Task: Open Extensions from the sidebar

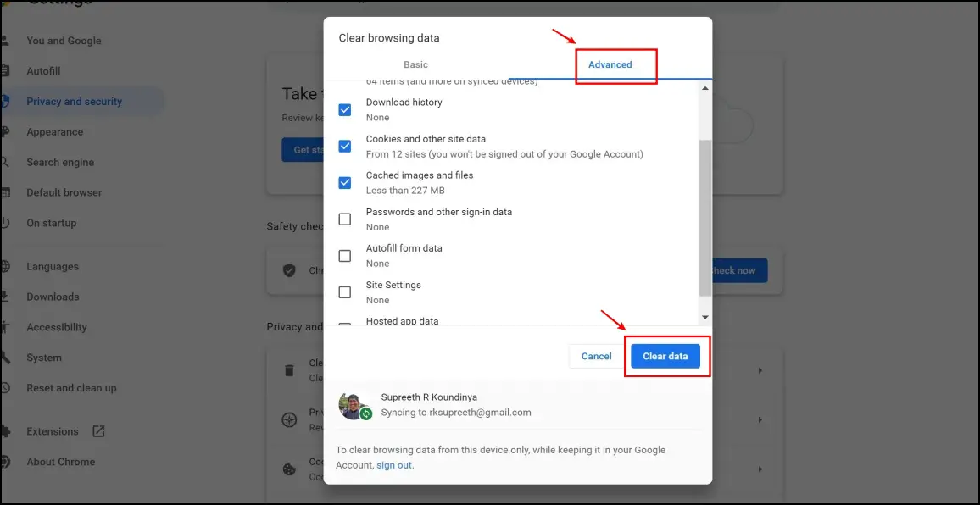Action: click(x=53, y=431)
